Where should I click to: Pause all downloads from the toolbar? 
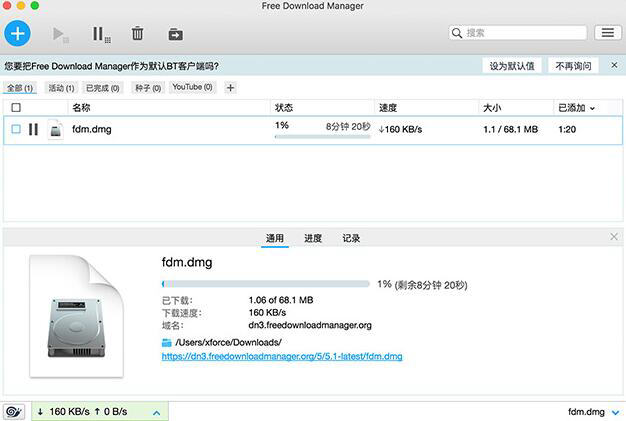click(x=101, y=34)
